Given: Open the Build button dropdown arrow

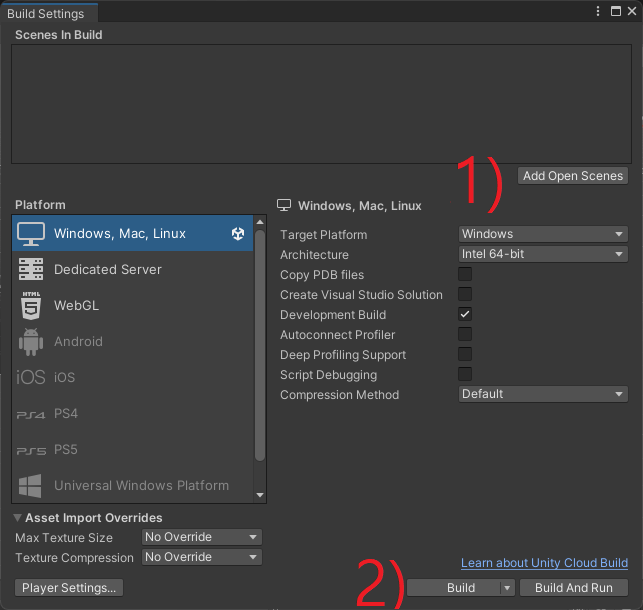Looking at the screenshot, I should (x=507, y=588).
